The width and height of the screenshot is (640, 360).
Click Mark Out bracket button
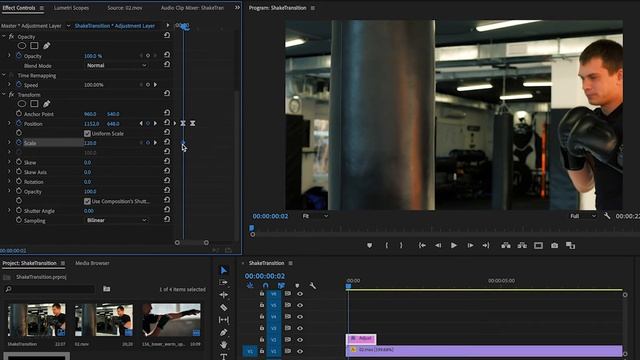coord(401,245)
